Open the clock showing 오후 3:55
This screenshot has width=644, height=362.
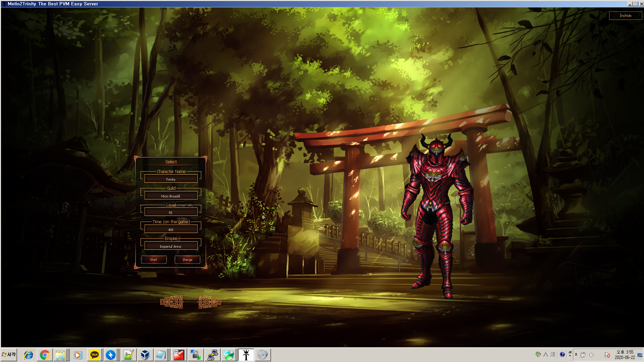point(625,355)
